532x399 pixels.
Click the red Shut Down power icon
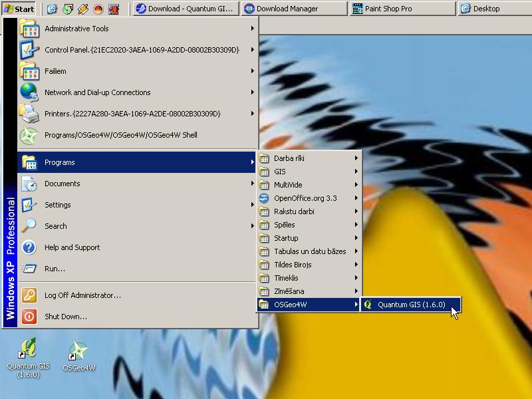click(x=29, y=317)
